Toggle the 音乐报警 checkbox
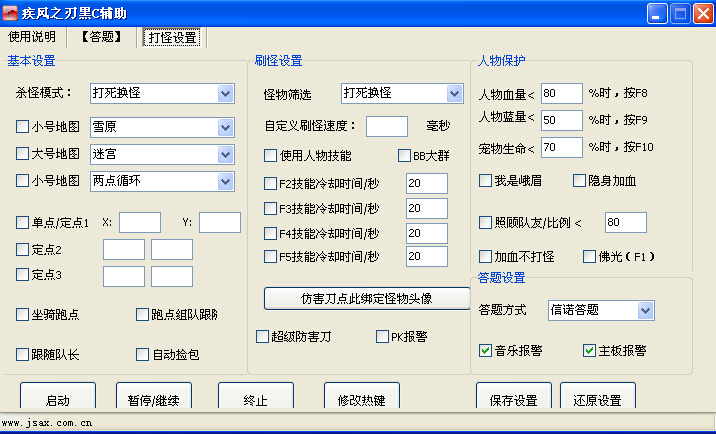The height and width of the screenshot is (434, 716). (486, 351)
